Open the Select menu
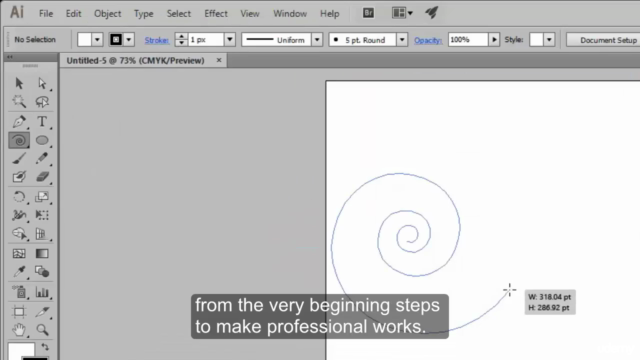The image size is (640, 360). tap(178, 13)
